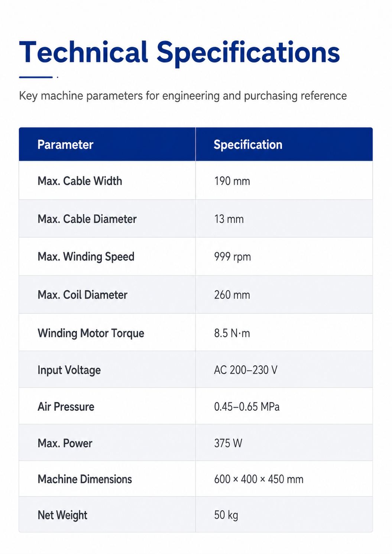This screenshot has height=554, width=392.
Task: Select the Winding Motor Torque label
Action: (91, 333)
